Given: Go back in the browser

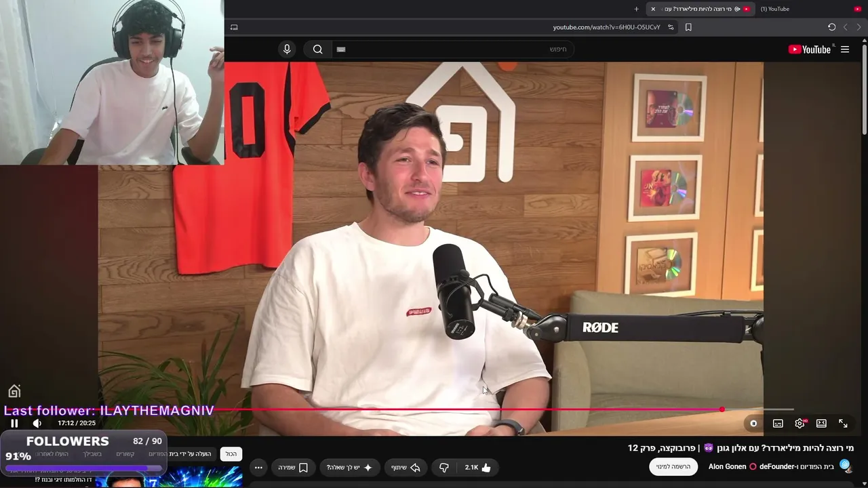Looking at the screenshot, I should pyautogui.click(x=858, y=27).
